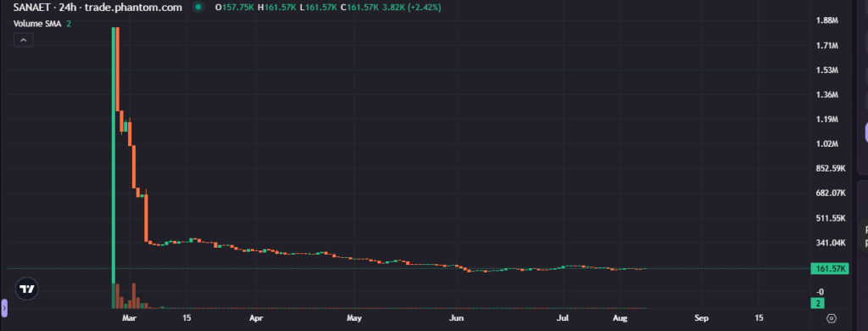868x331 pixels.
Task: Click the Jul label on time axis
Action: coord(563,318)
